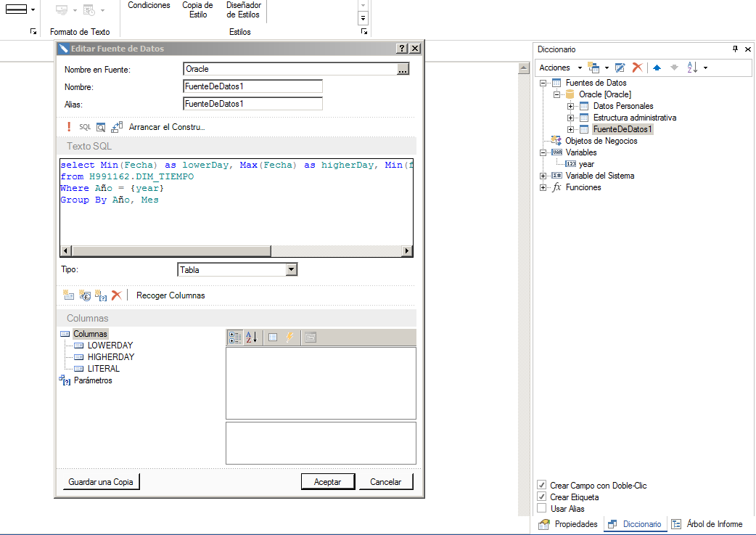Click the gray move-down arrow in Diccionario
Screen dimensions: 756x535
tap(675, 68)
